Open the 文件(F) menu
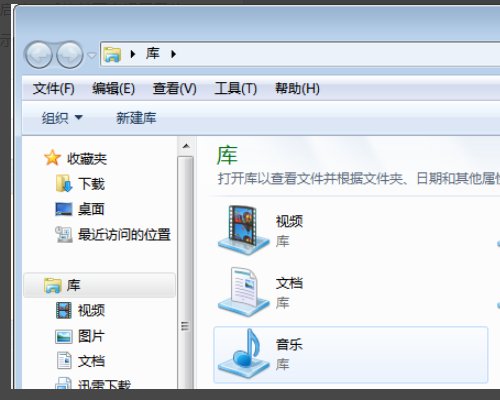The width and height of the screenshot is (500, 400). coord(54,89)
